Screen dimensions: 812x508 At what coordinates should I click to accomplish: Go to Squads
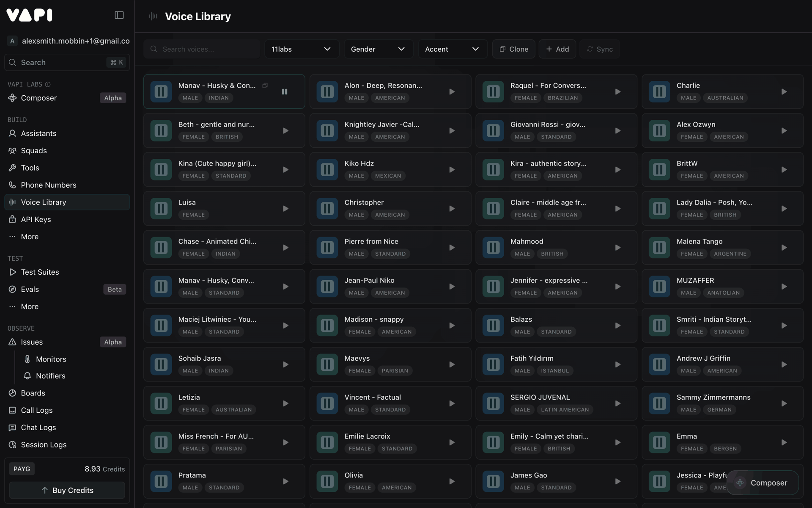tap(67, 150)
